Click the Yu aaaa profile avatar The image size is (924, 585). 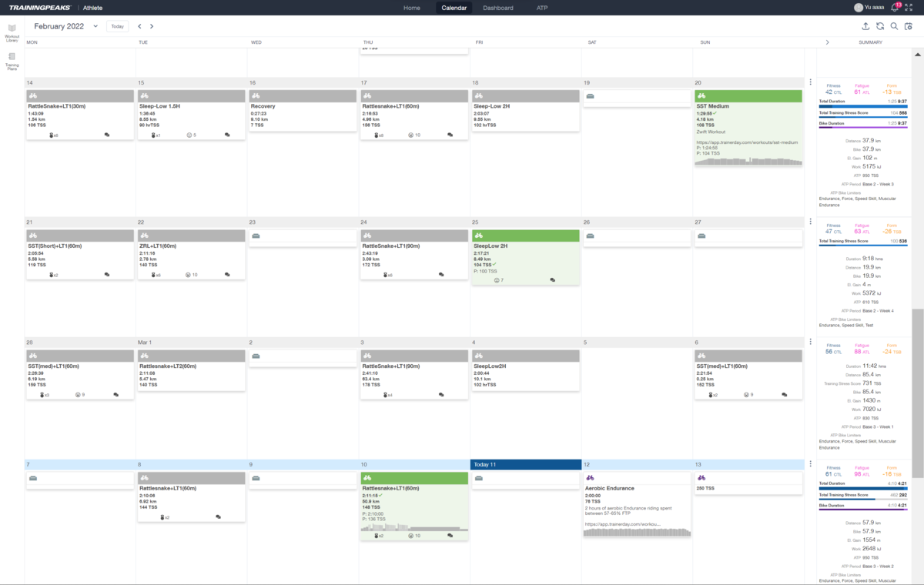click(x=859, y=8)
